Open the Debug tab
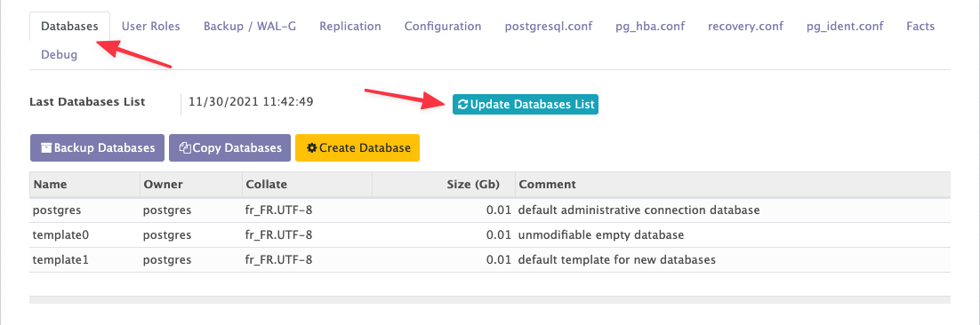The width and height of the screenshot is (980, 325). click(x=60, y=55)
